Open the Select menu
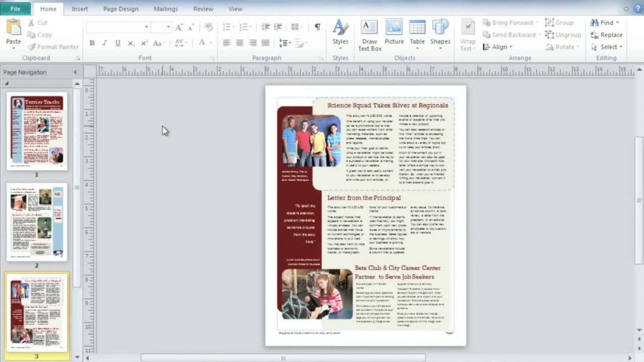The width and height of the screenshot is (644, 362). pyautogui.click(x=607, y=47)
